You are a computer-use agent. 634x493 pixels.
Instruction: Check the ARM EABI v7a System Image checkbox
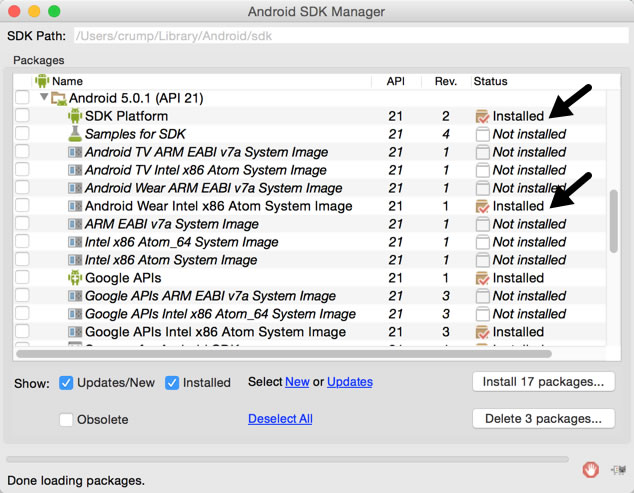[x=22, y=223]
